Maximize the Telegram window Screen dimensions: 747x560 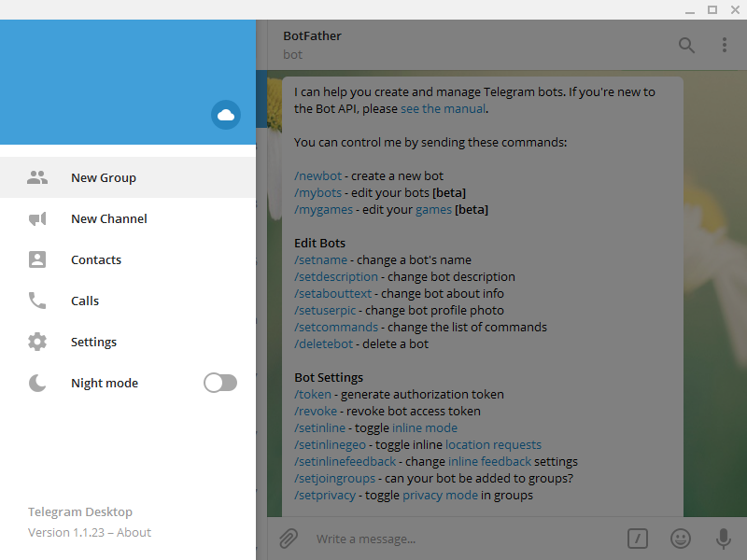point(712,10)
